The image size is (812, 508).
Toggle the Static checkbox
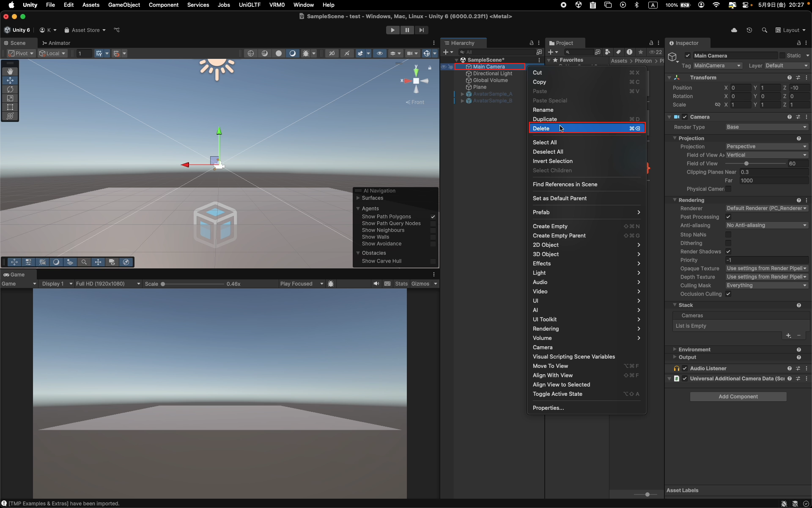(782, 55)
